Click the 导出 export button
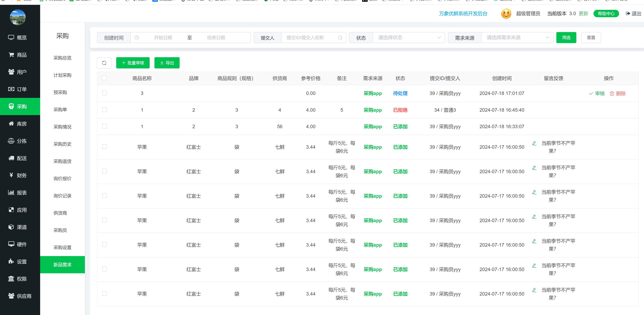The image size is (644, 315). click(x=167, y=63)
